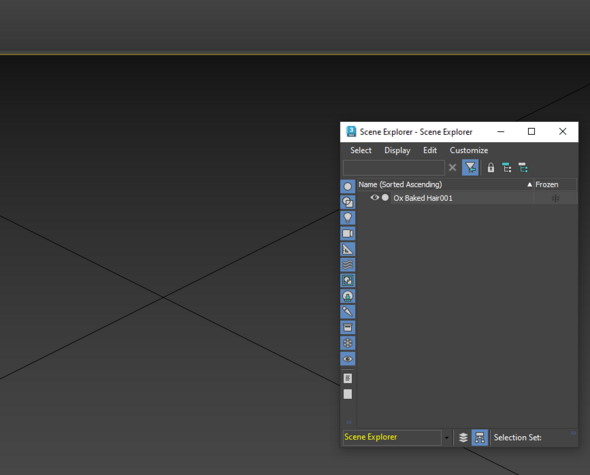Screen dimensions: 590x475
Task: Toggle Display Cameras filter icon
Action: (x=348, y=233)
